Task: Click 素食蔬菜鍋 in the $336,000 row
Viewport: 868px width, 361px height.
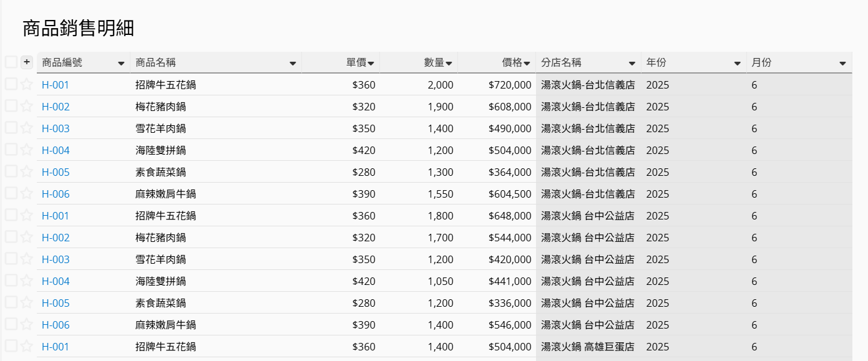Action: tap(160, 303)
